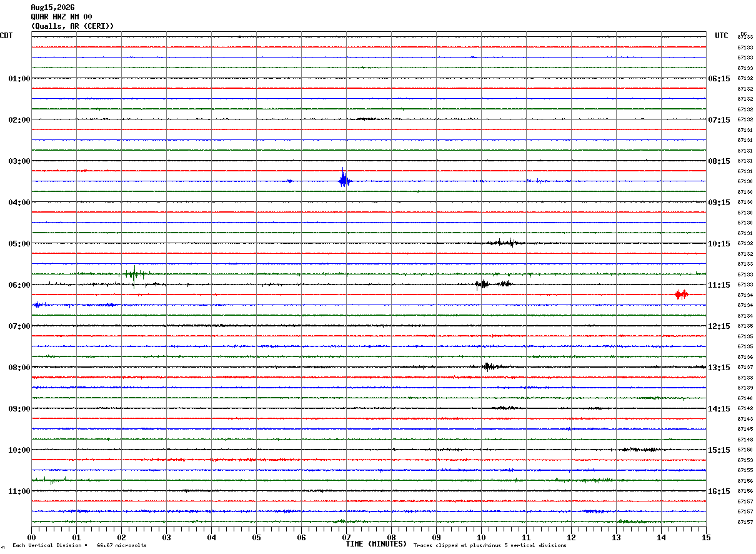Click the DC offset value 67145
This screenshot has width=756, height=554.
pos(745,430)
